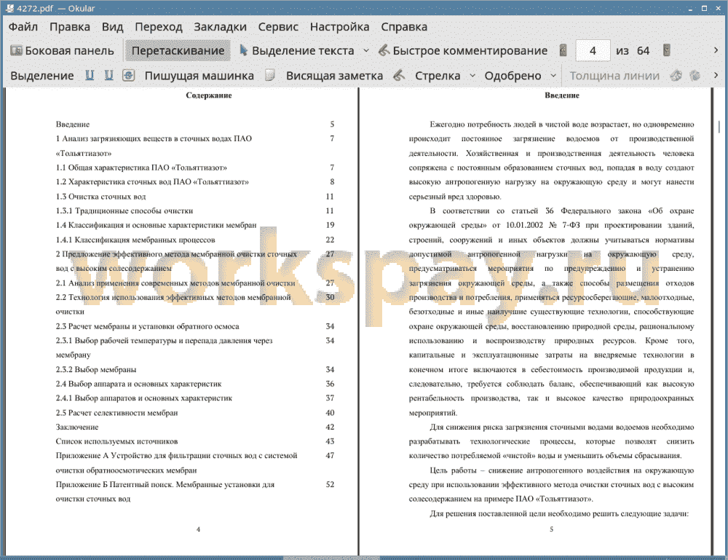Click contents entry 'Заключение'
The width and height of the screenshot is (728, 560).
(76, 427)
